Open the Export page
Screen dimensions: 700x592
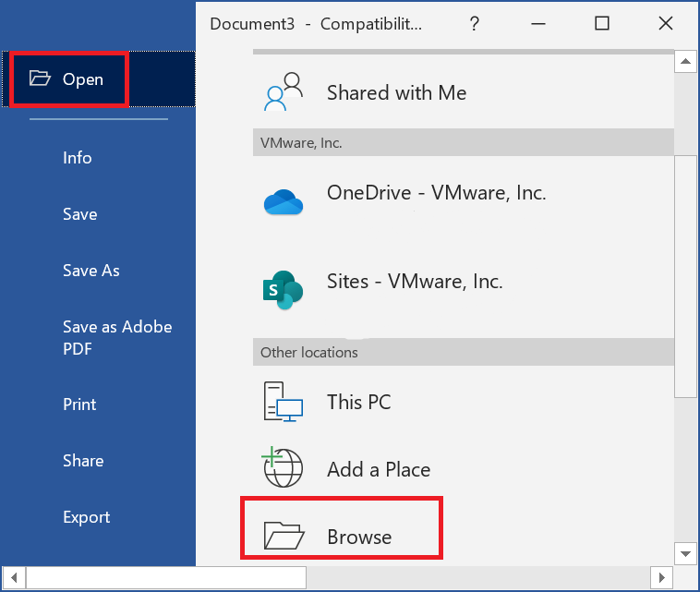[86, 517]
